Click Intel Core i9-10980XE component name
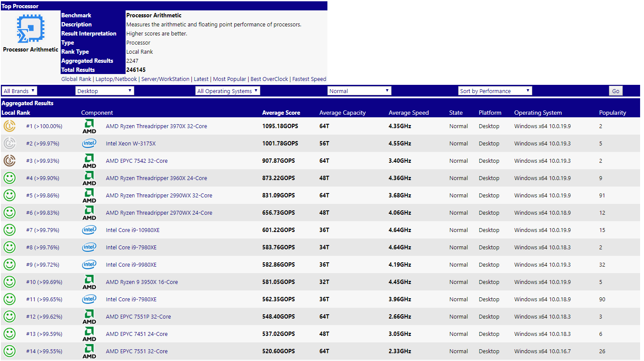The image size is (644, 361). coord(133,230)
